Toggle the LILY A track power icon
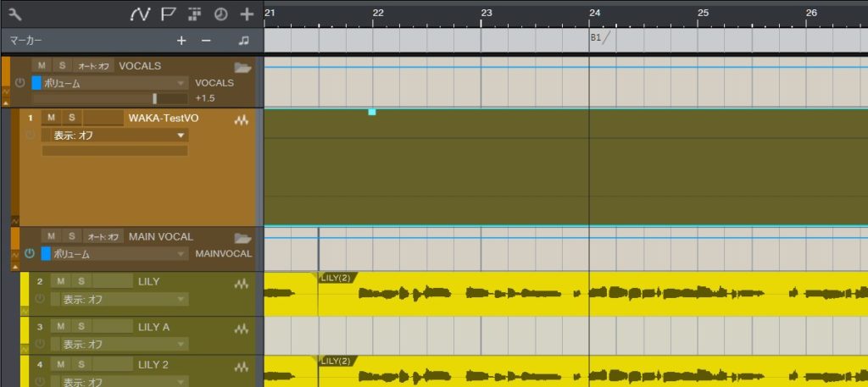 [x=39, y=344]
